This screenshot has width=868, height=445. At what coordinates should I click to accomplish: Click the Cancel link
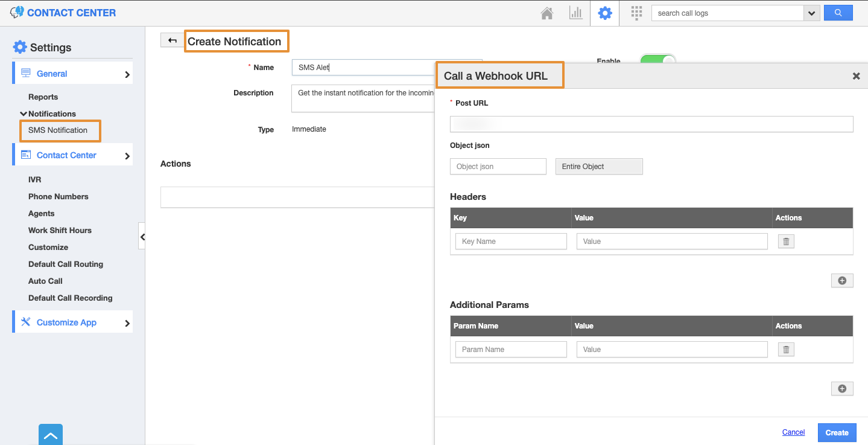(x=793, y=432)
